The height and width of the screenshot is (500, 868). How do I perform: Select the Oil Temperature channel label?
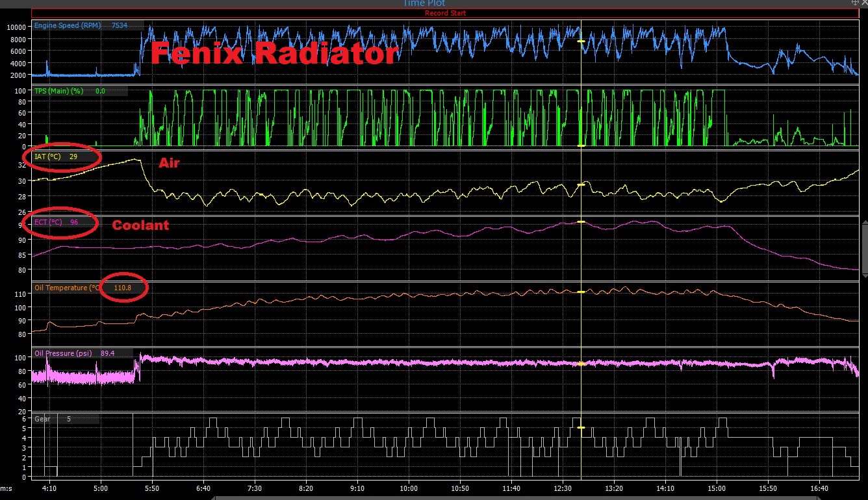[67, 288]
